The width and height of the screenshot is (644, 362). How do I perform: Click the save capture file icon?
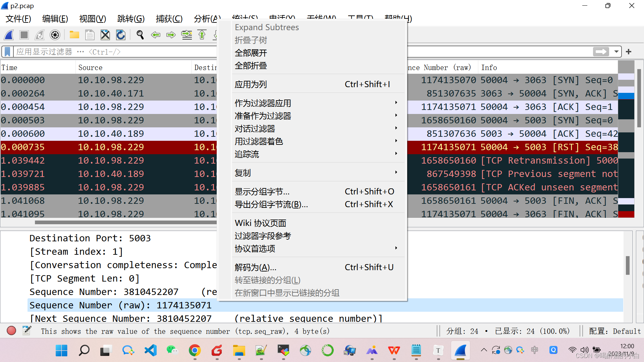[90, 35]
